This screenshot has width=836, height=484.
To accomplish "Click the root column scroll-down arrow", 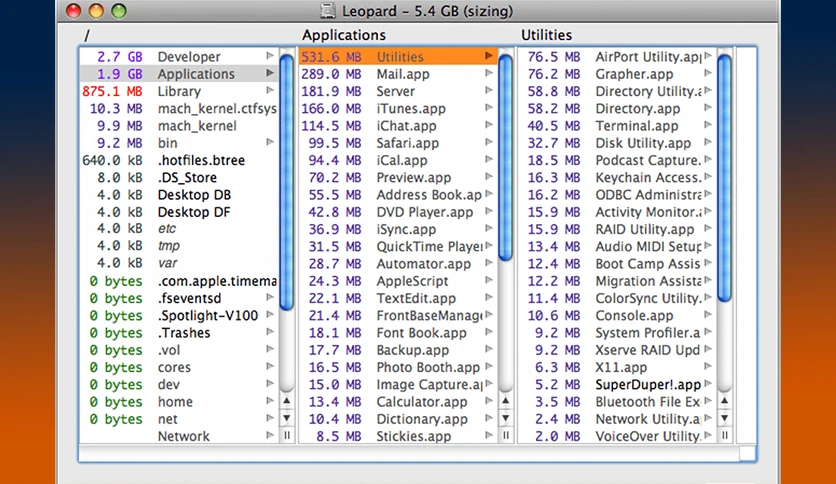I will click(287, 418).
